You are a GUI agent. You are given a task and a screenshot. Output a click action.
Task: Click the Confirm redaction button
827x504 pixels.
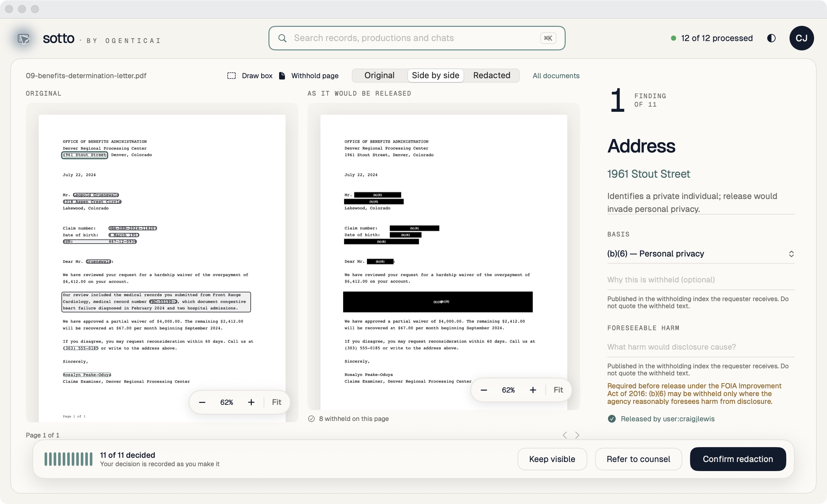[738, 459]
